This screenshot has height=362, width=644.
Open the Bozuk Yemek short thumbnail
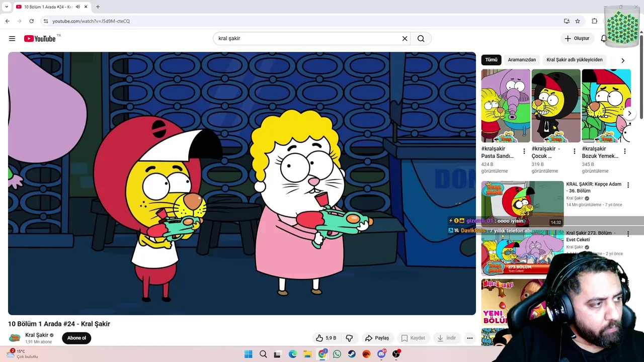coord(606,106)
